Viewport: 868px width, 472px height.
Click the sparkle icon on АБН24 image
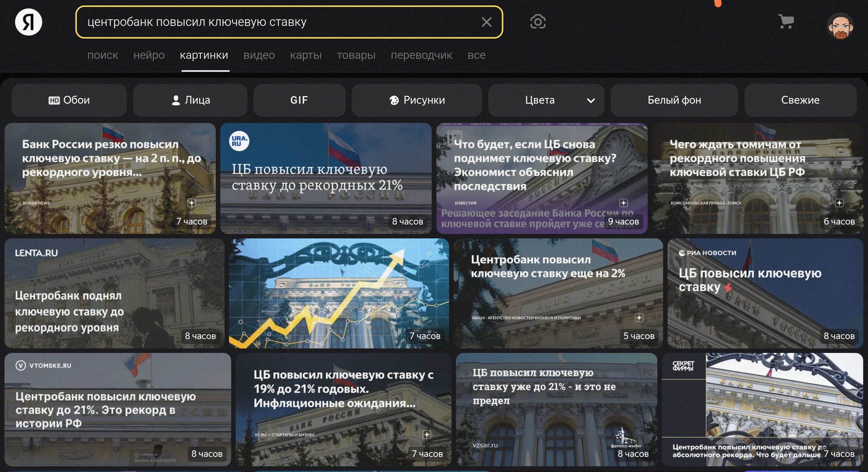click(x=639, y=318)
